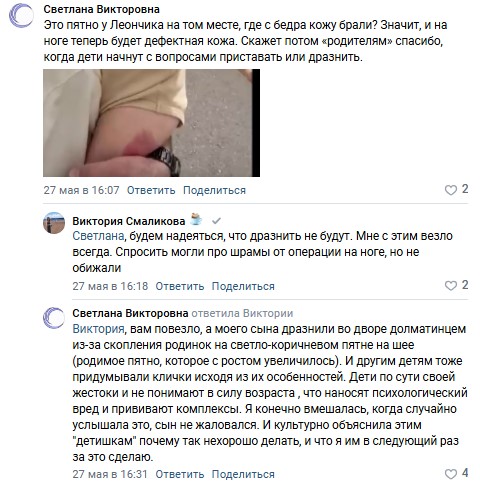Open the attached photo of the skin spot

(151, 123)
